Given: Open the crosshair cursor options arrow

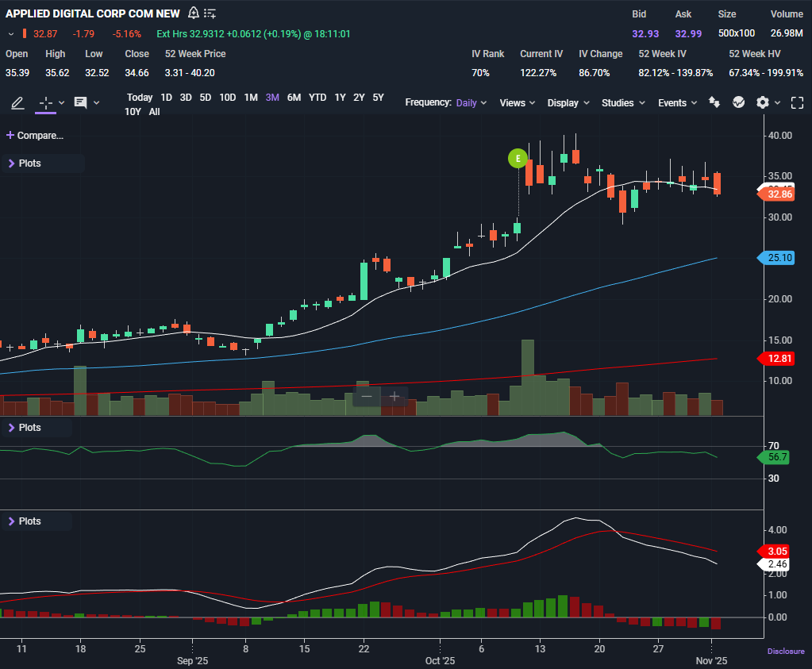Looking at the screenshot, I should 62,102.
